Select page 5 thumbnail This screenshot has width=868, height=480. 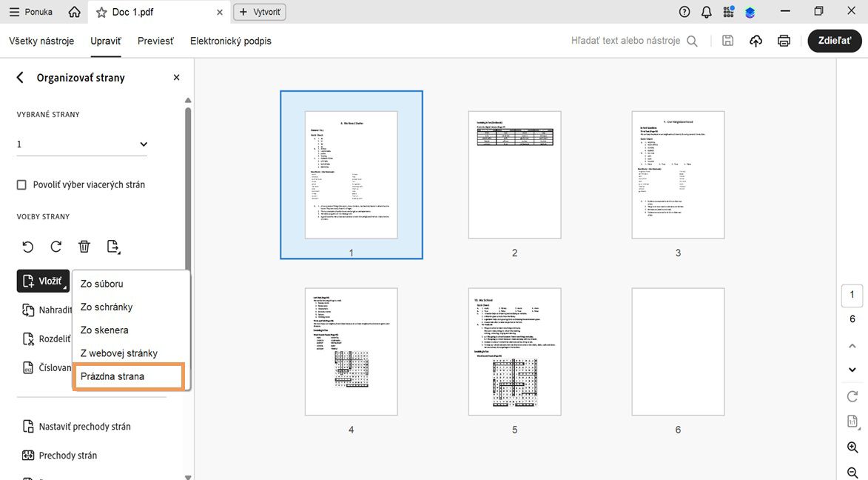[x=515, y=351]
